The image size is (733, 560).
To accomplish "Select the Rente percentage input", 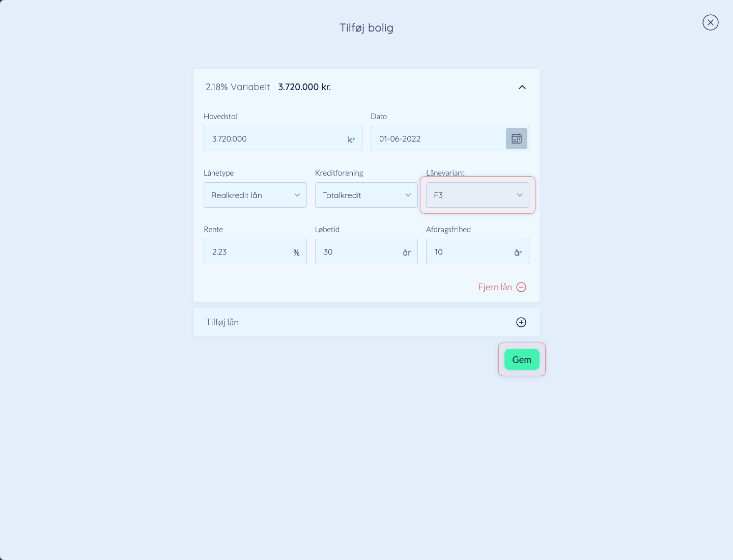I will (255, 251).
